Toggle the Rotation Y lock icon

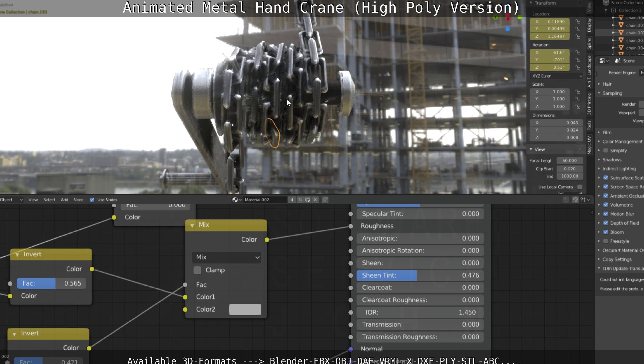pos(578,60)
